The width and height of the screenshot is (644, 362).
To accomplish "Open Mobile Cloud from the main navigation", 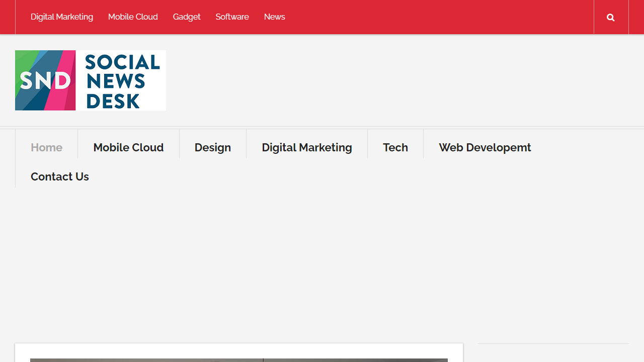I will pyautogui.click(x=128, y=147).
